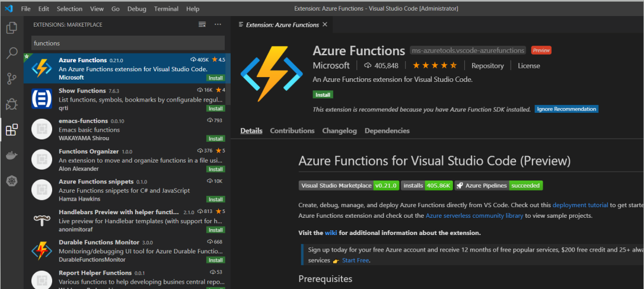The width and height of the screenshot is (644, 289).
Task: Close the Extension: Azure Functions tab
Action: pyautogui.click(x=325, y=25)
